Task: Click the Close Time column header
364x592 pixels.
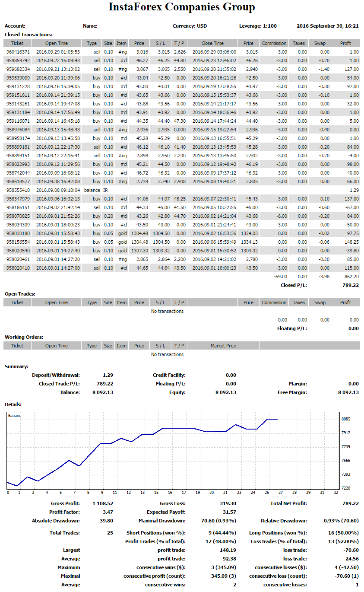Action: tap(212, 43)
